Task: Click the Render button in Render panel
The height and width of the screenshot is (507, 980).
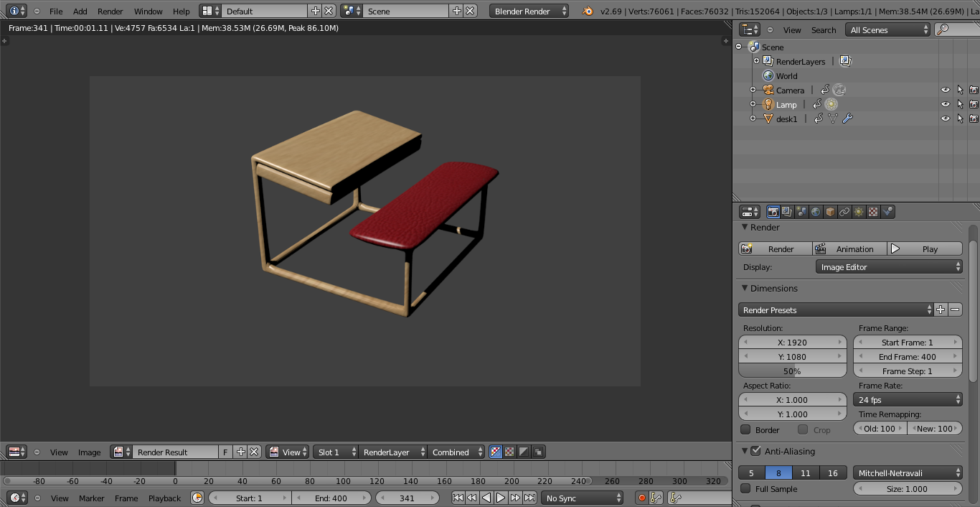Action: coord(776,248)
